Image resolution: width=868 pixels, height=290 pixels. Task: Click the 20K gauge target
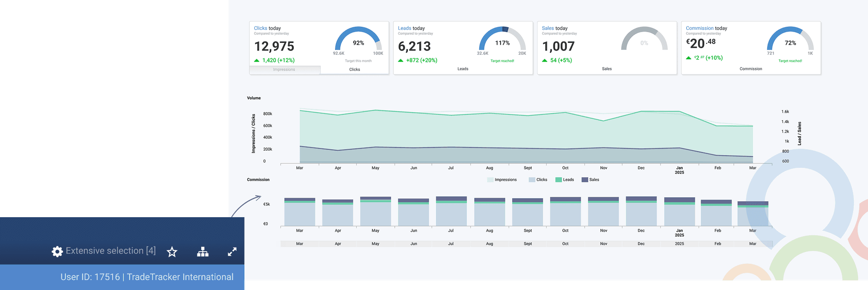point(522,53)
